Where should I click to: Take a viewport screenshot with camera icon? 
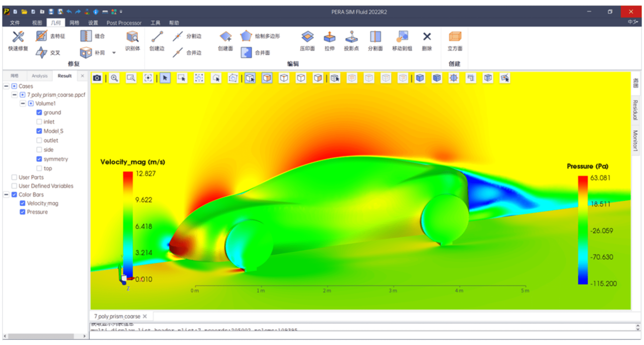97,78
